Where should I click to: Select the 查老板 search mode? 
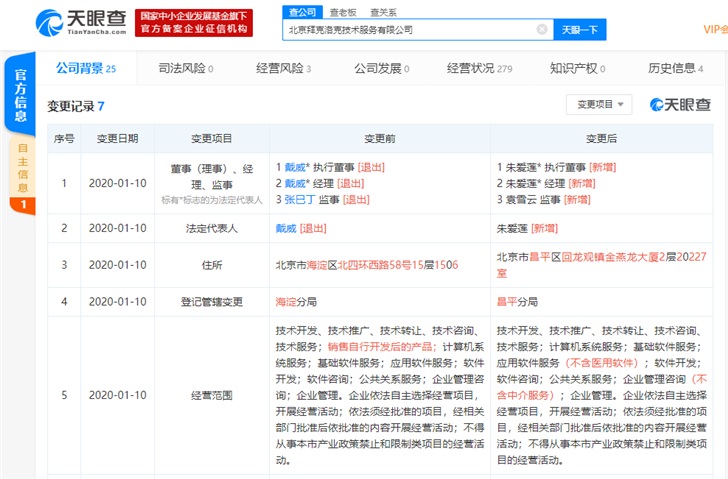pos(340,11)
